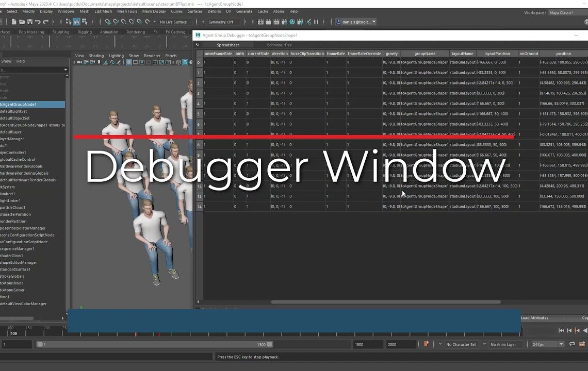Click the Save scene icon in toolbar

pos(29,22)
